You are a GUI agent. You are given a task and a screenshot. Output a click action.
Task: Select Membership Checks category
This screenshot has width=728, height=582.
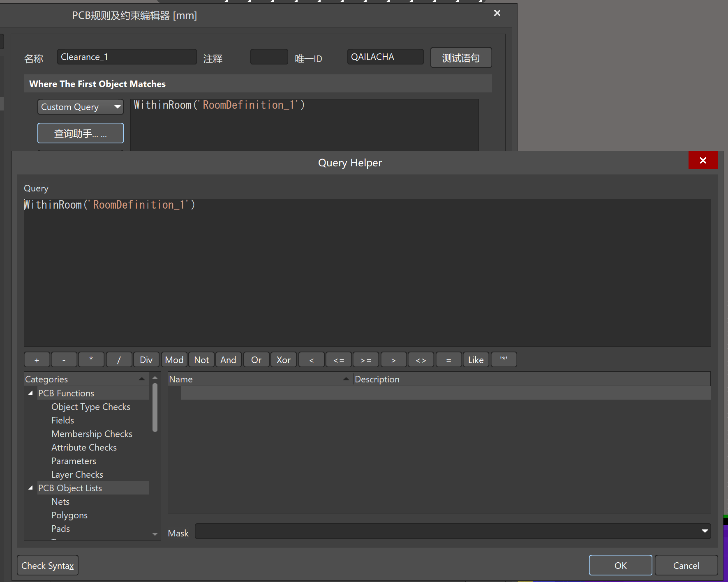(x=92, y=434)
